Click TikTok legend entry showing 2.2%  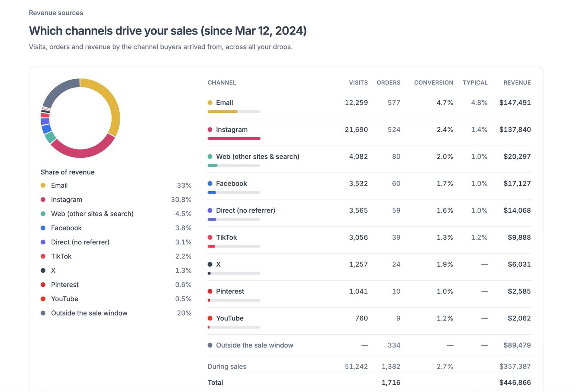tap(116, 256)
